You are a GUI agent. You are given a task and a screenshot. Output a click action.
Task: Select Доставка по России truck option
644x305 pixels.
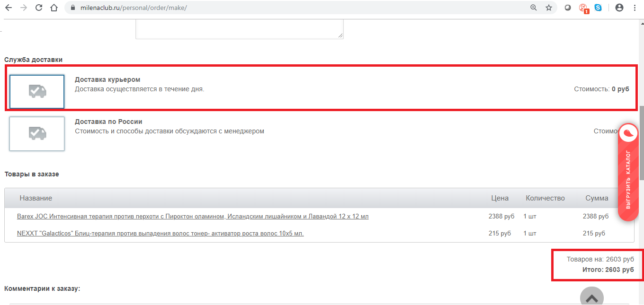37,134
